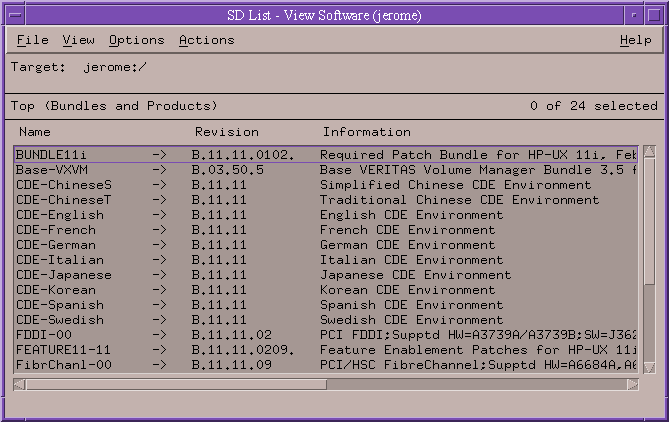
Task: Select the CDE-French row
Action: [326, 230]
